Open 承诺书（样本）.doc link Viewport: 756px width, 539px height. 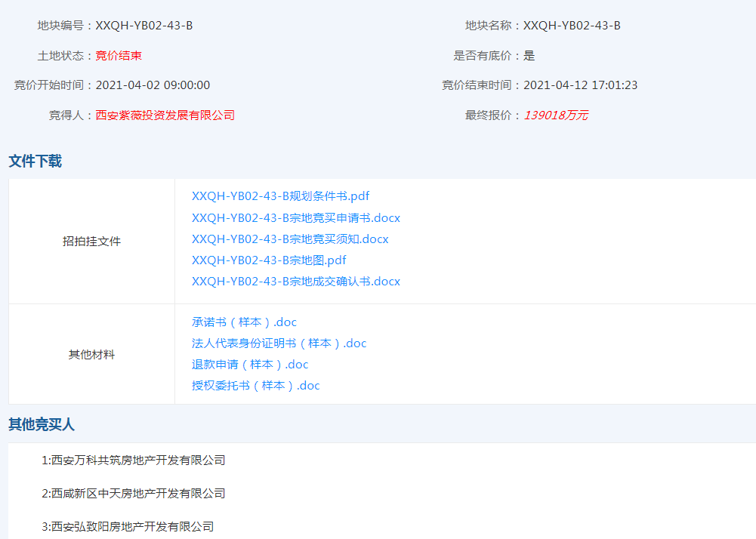(x=244, y=322)
